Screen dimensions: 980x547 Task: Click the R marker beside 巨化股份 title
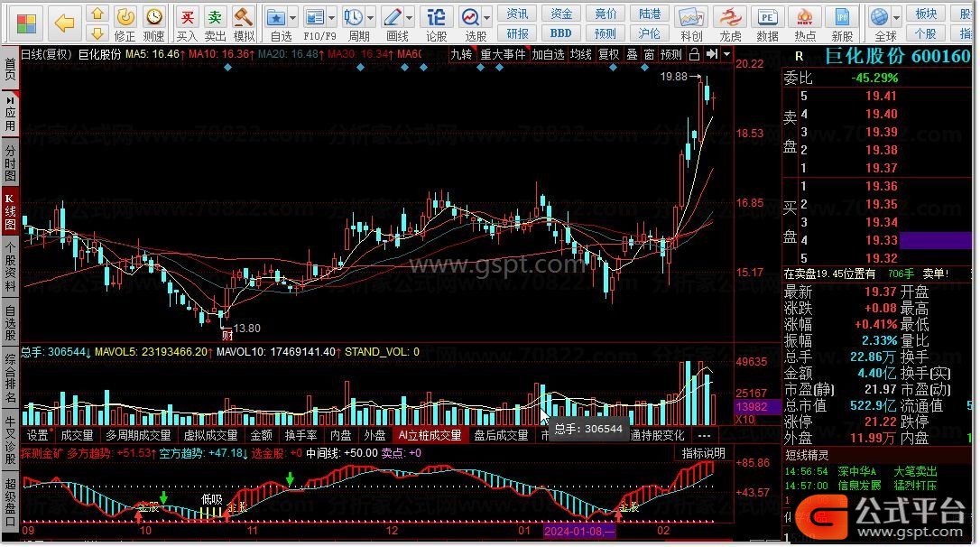point(799,56)
